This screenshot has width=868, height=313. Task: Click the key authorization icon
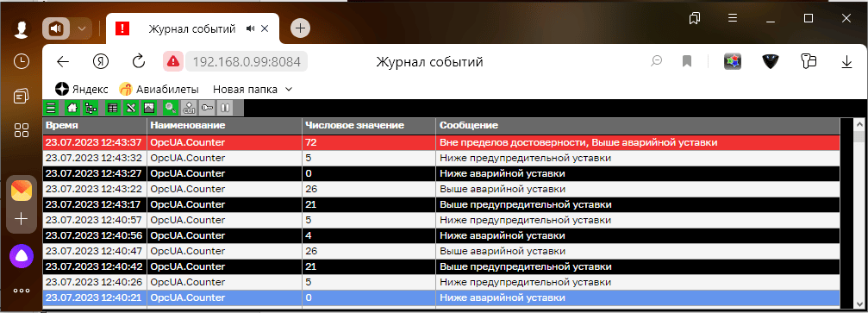click(207, 108)
